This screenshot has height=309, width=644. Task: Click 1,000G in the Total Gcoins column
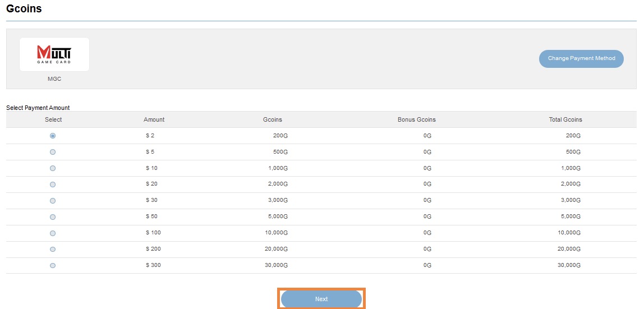571,168
